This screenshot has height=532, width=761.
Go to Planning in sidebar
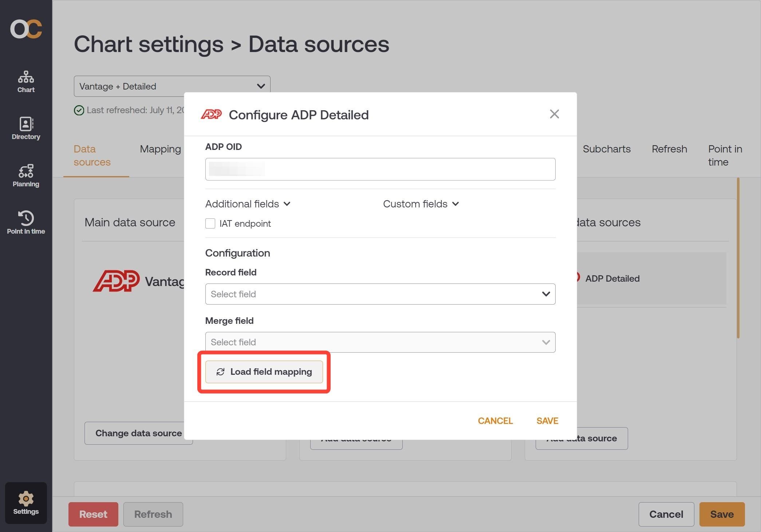click(x=26, y=176)
